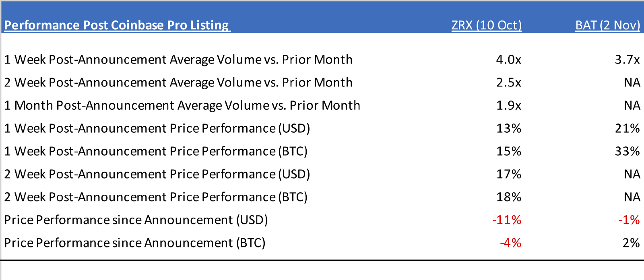Viewport: 644px width, 280px height.
Task: Click the red -4% value cell
Action: (x=510, y=243)
